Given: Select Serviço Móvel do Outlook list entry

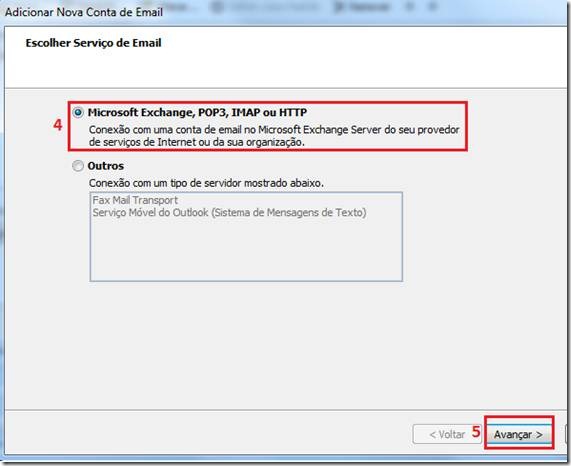Looking at the screenshot, I should (x=229, y=212).
